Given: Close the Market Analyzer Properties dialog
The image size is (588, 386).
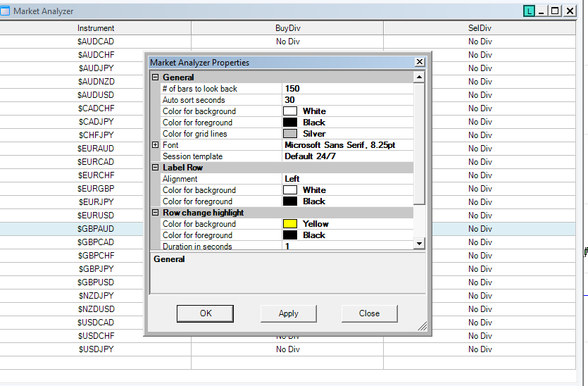Looking at the screenshot, I should (420, 62).
